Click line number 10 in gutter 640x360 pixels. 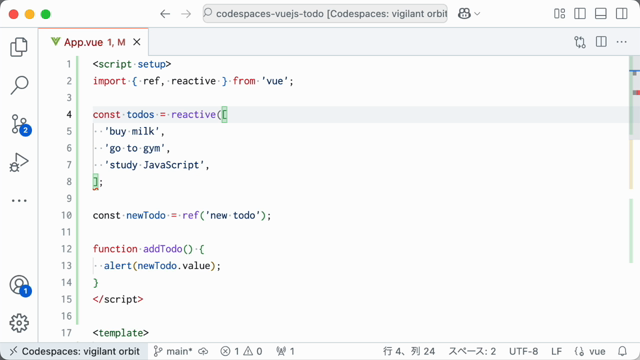click(67, 216)
